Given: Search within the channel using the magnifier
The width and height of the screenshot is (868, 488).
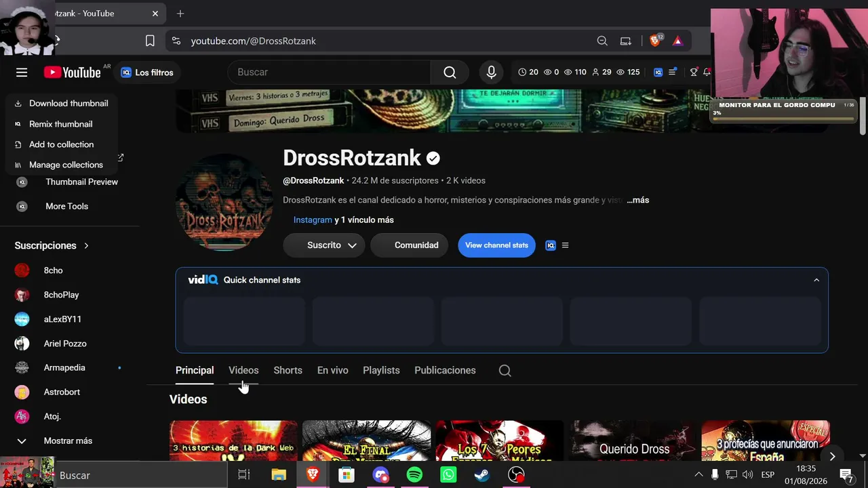Looking at the screenshot, I should [x=505, y=370].
